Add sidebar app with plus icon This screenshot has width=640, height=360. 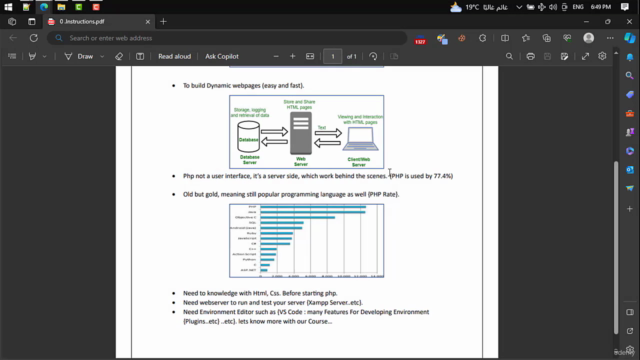pyautogui.click(x=630, y=209)
